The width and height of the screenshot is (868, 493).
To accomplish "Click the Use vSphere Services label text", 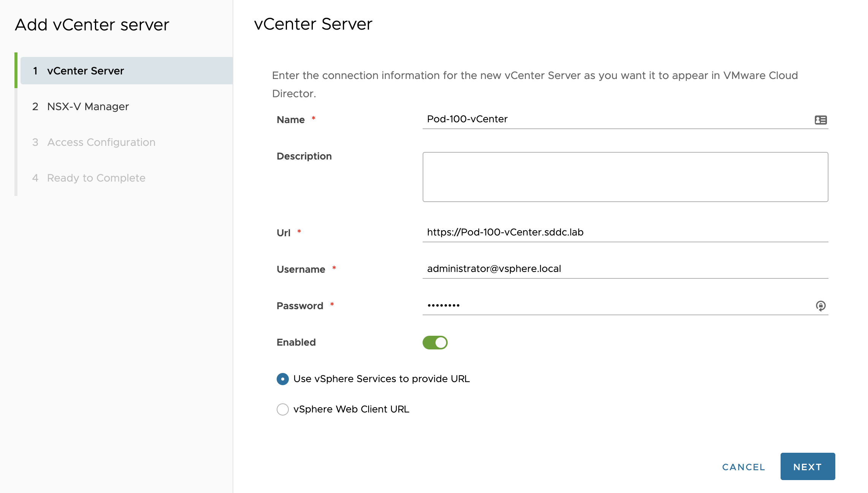I will pos(382,379).
